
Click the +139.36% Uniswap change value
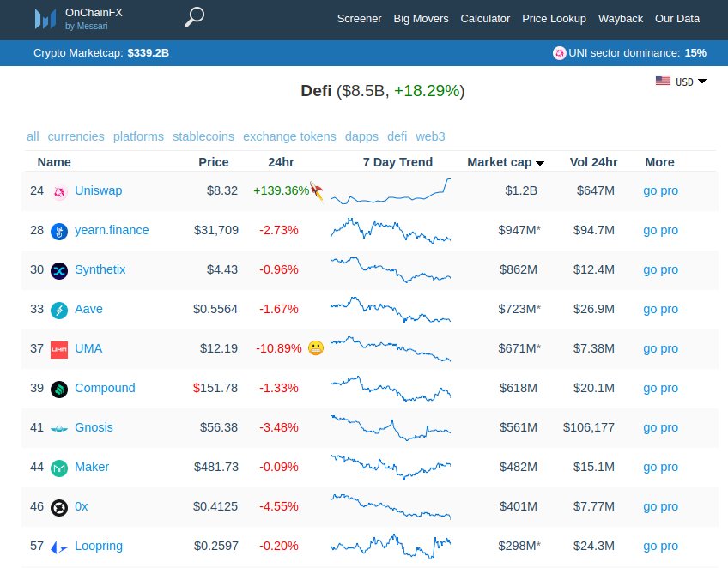(281, 190)
